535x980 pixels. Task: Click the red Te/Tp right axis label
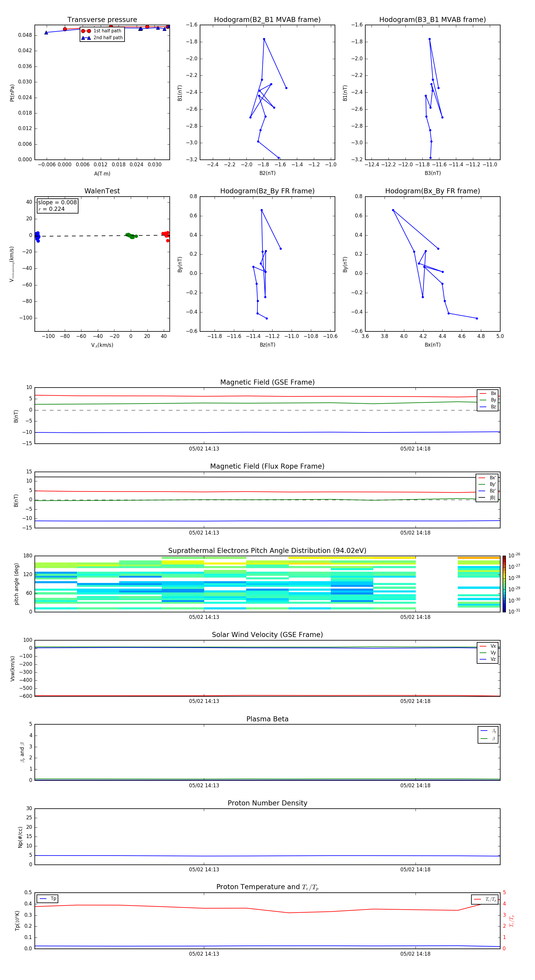point(512,921)
